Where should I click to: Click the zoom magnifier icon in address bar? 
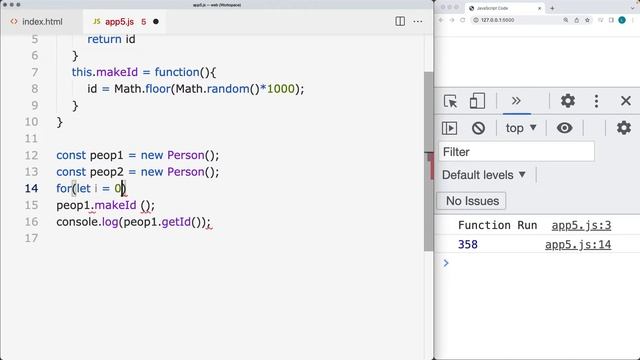pos(566,20)
